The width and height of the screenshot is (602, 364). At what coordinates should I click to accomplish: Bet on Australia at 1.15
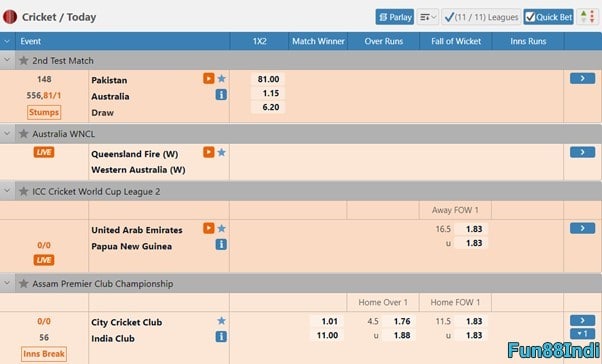(x=268, y=93)
